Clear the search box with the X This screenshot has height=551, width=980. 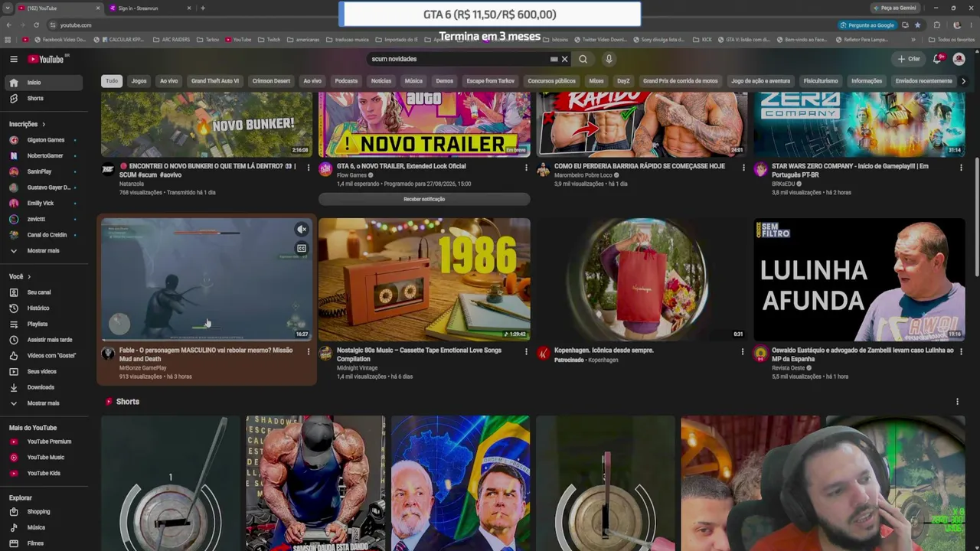point(565,59)
